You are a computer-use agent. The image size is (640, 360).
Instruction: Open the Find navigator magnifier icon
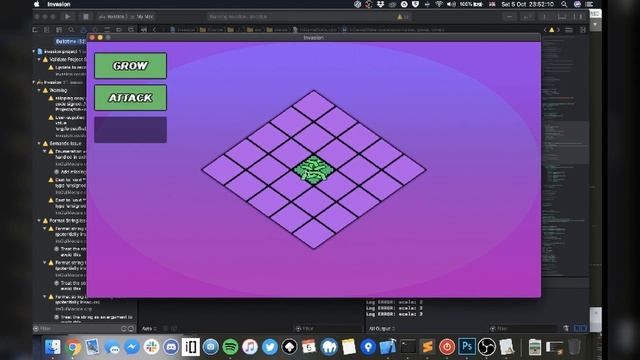click(71, 30)
